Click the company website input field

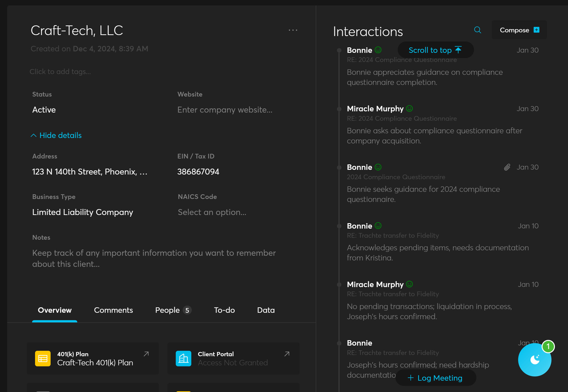225,110
